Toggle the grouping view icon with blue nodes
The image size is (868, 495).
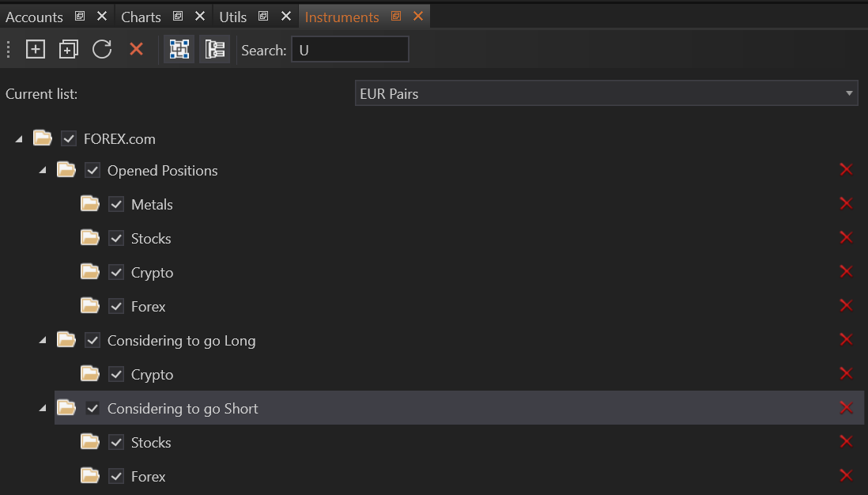tap(179, 49)
